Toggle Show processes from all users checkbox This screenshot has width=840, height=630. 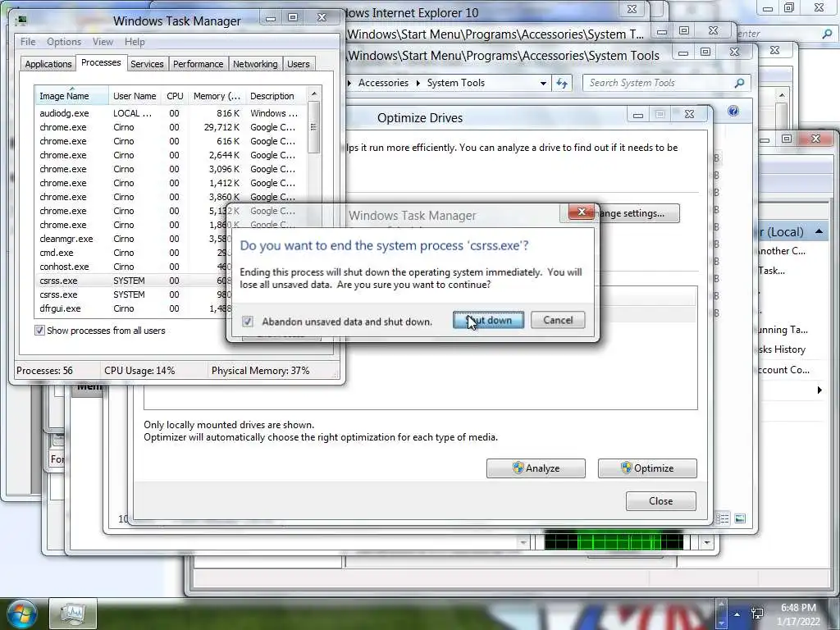[39, 331]
